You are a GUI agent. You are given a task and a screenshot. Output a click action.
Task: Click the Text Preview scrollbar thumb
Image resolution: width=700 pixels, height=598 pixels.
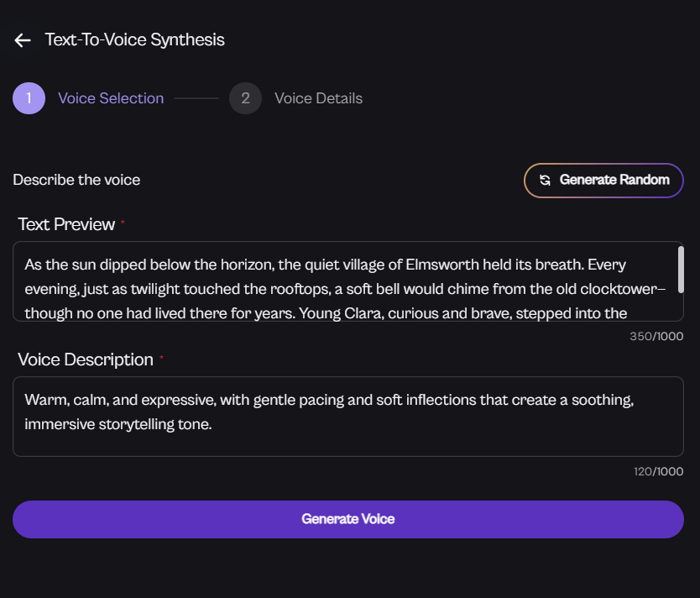[680, 269]
